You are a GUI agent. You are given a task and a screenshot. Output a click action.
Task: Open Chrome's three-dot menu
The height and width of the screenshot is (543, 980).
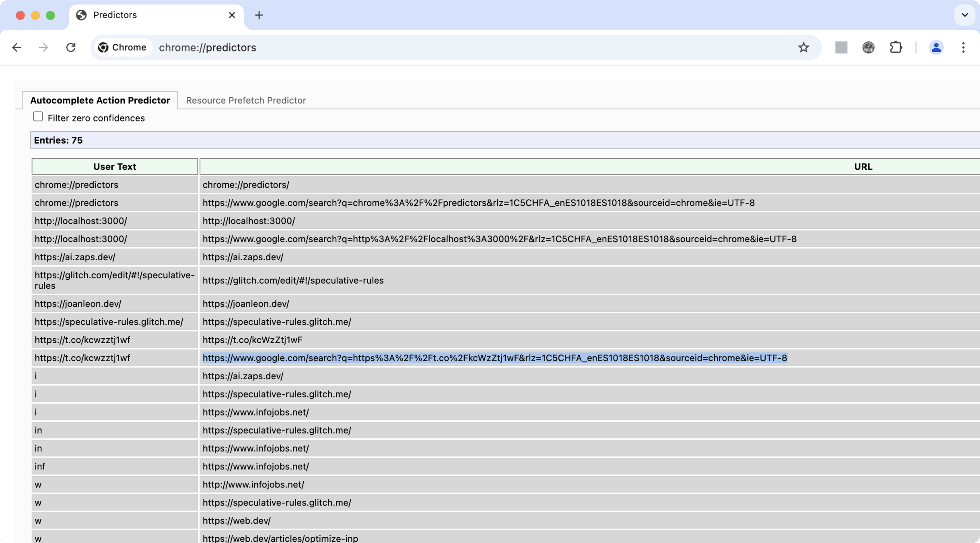963,47
